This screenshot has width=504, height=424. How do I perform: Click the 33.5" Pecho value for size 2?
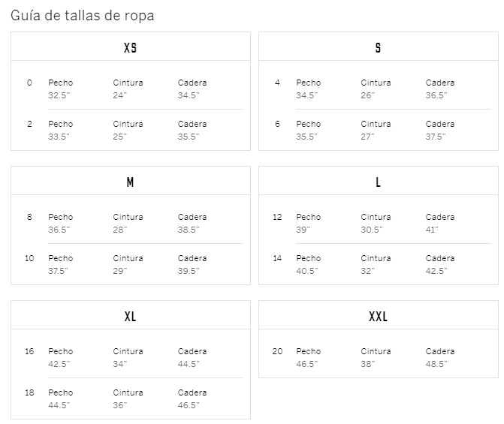point(59,137)
